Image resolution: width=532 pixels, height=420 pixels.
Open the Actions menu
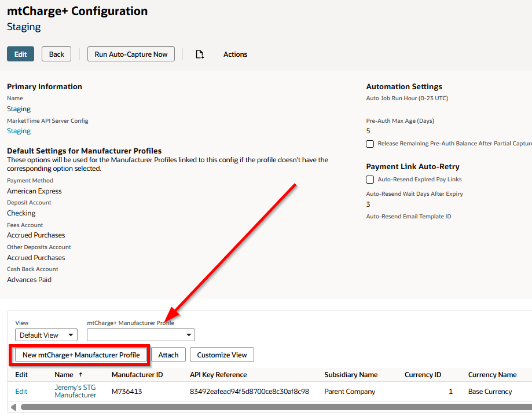(x=235, y=54)
